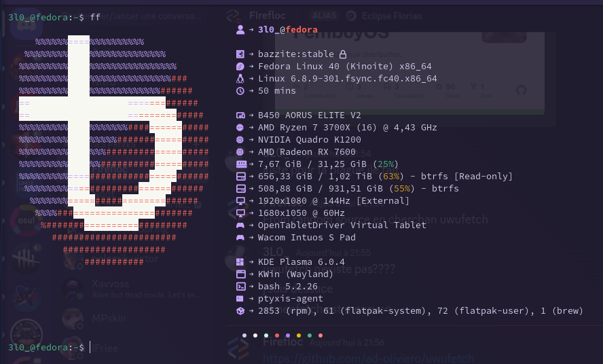Click 'Eclipse Florian' in the Discord header

[x=392, y=16]
